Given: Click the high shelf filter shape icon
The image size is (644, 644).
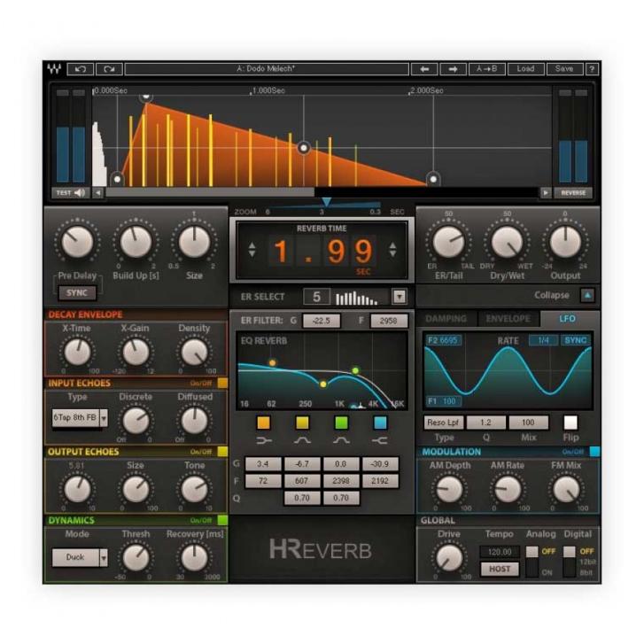Looking at the screenshot, I should 380,440.
